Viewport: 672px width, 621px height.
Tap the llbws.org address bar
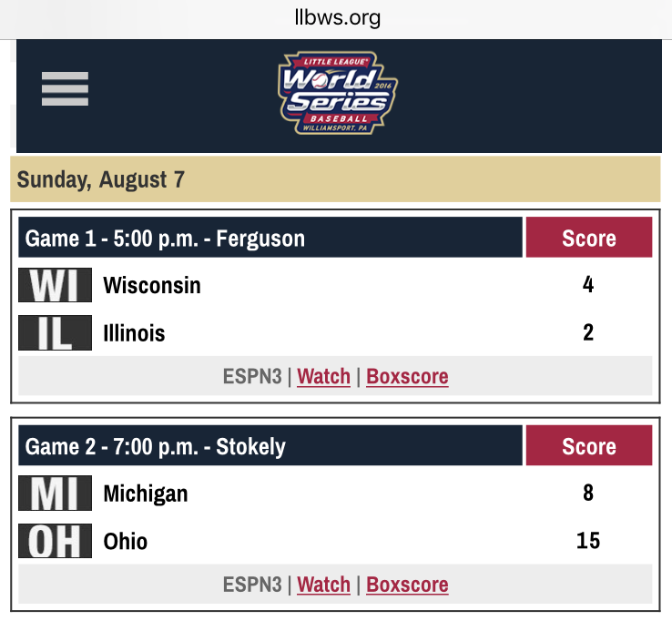tap(336, 18)
